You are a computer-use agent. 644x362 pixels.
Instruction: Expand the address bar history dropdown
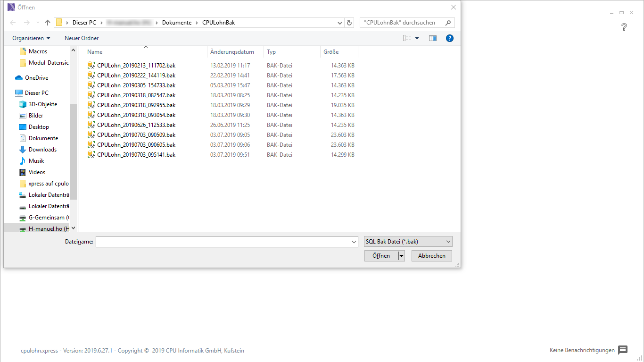click(340, 23)
